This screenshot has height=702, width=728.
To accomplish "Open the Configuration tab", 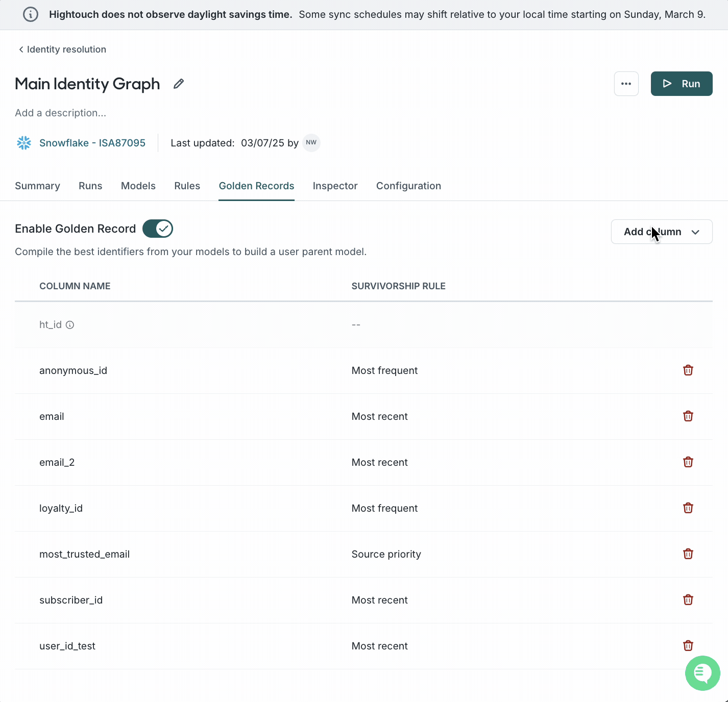I will [x=408, y=186].
